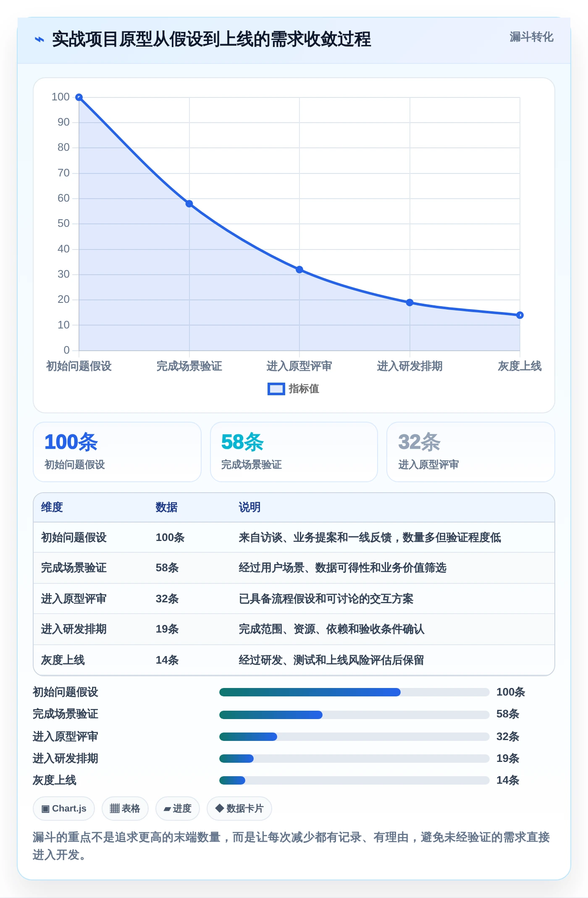588x898 pixels.
Task: Click the 进入原型评审 x-axis label
Action: tap(299, 366)
